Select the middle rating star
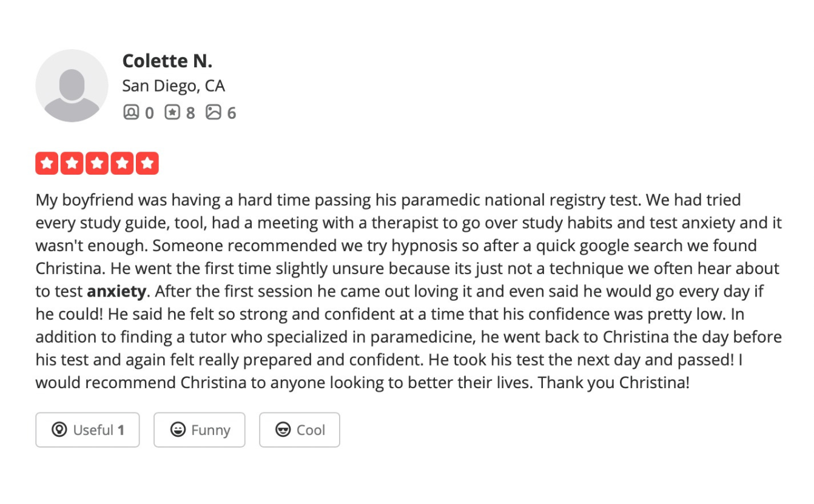Image resolution: width=814 pixels, height=504 pixels. pos(96,163)
